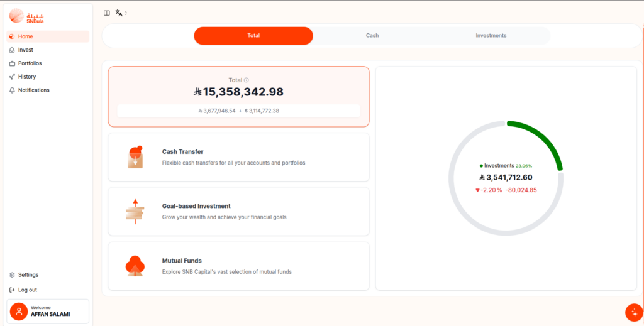644x326 pixels.
Task: Click the Log out arrow icon
Action: point(12,290)
